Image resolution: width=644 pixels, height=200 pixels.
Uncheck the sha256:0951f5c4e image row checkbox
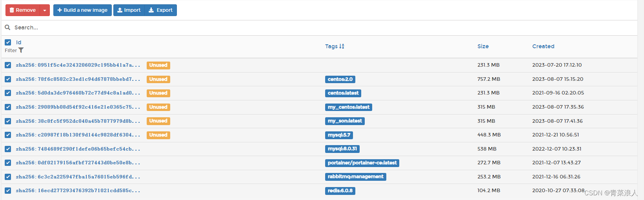pos(8,65)
